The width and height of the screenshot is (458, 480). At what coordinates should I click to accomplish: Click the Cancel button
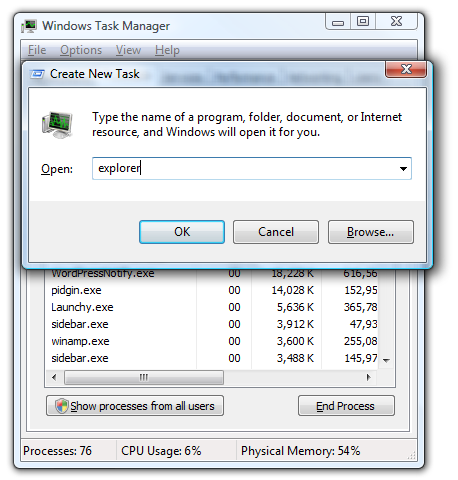(276, 232)
